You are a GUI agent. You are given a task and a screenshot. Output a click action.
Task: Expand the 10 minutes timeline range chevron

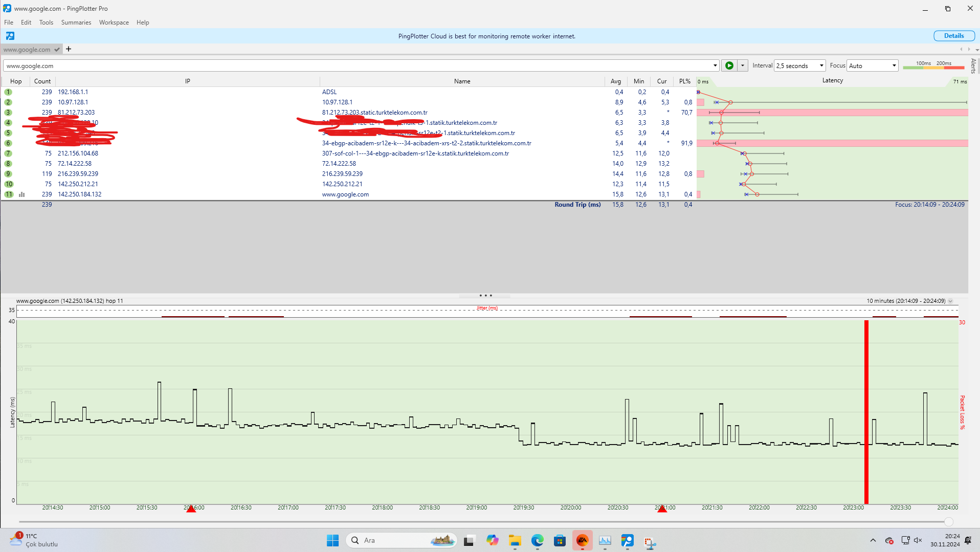[x=951, y=301]
